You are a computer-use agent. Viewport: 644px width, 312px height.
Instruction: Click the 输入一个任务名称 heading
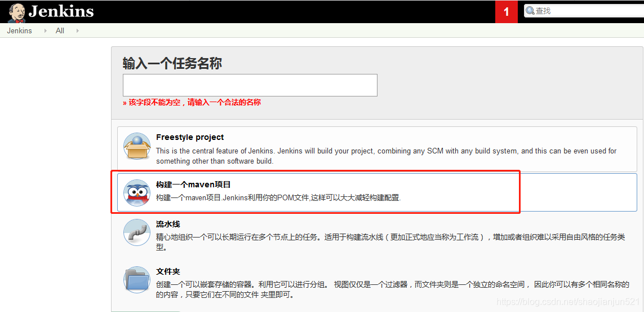point(172,64)
